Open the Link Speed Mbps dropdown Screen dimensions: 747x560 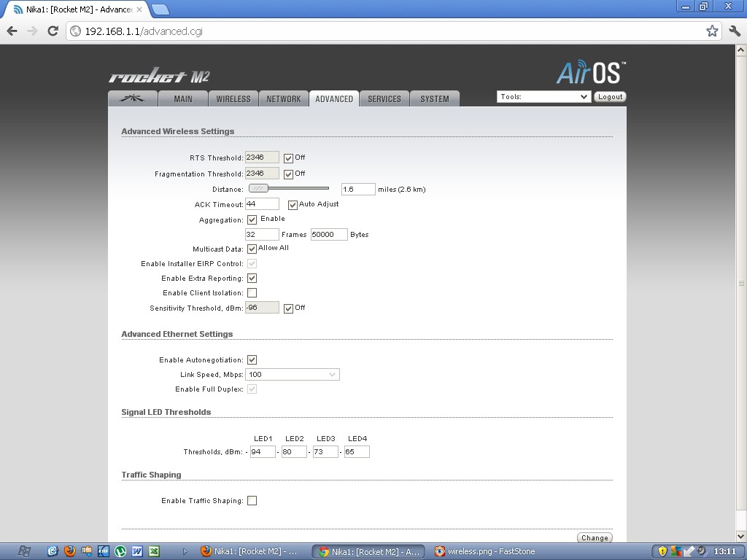click(x=292, y=374)
